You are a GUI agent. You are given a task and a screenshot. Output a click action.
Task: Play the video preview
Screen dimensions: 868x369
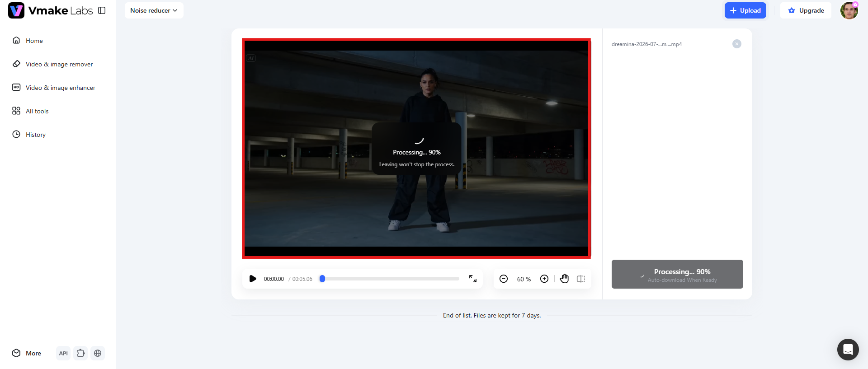pyautogui.click(x=253, y=279)
